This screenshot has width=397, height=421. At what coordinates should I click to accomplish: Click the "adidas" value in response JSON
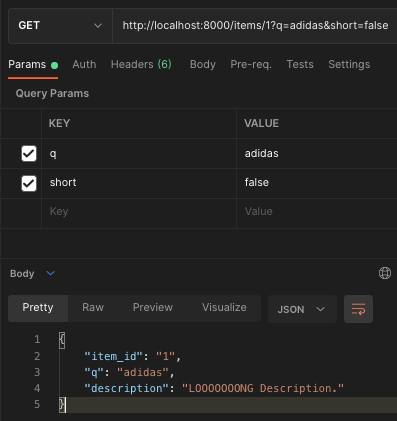click(x=143, y=372)
